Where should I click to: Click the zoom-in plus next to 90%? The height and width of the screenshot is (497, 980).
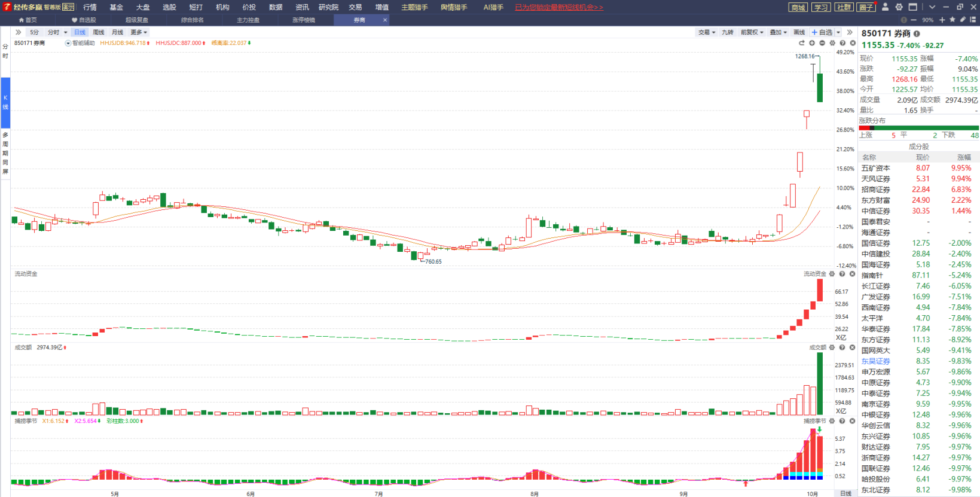pos(942,20)
